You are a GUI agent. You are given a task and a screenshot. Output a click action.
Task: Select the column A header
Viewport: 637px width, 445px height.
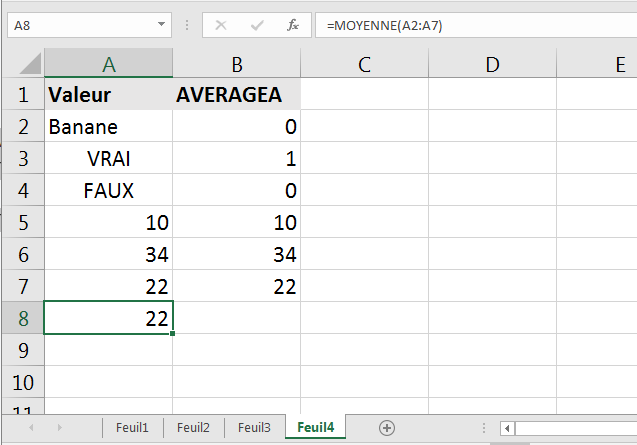click(108, 63)
